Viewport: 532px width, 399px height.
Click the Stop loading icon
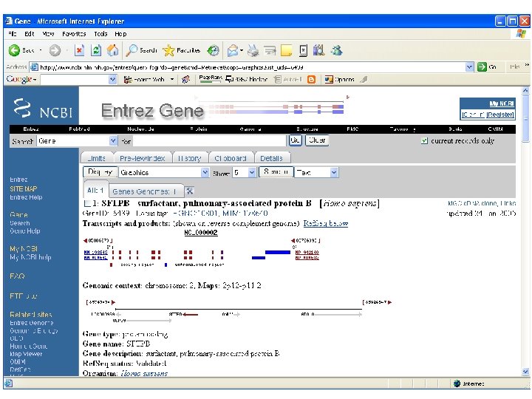(x=79, y=50)
